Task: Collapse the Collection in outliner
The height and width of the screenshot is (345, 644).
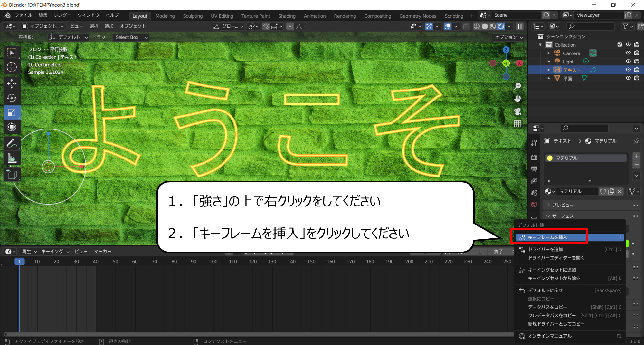Action: pyautogui.click(x=541, y=45)
